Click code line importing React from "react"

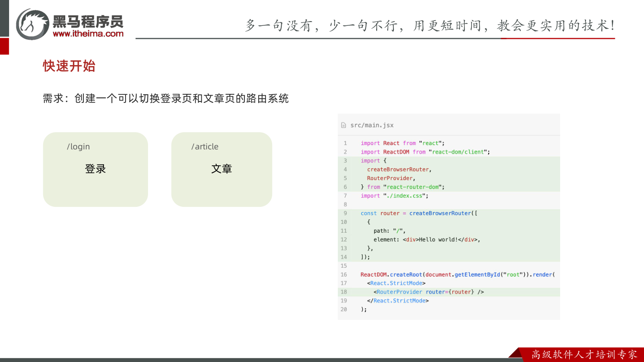point(403,143)
